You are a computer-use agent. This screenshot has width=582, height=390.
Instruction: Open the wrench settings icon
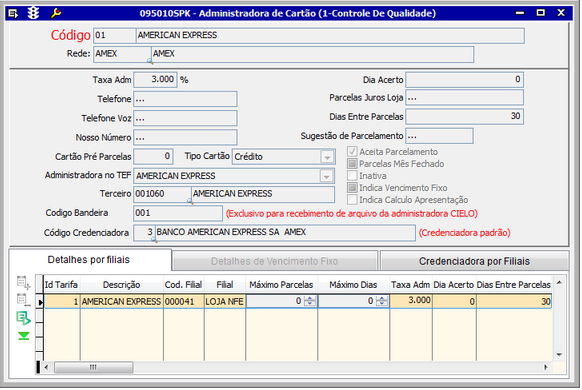coord(56,13)
